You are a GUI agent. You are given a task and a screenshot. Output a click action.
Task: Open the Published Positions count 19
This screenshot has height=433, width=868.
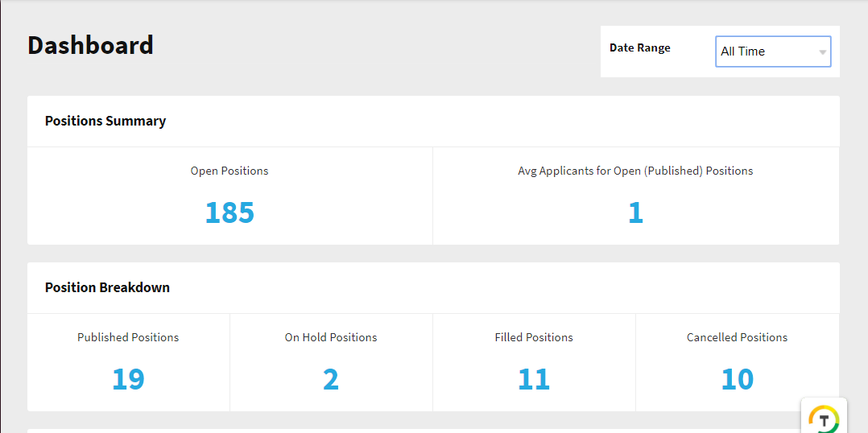point(129,379)
